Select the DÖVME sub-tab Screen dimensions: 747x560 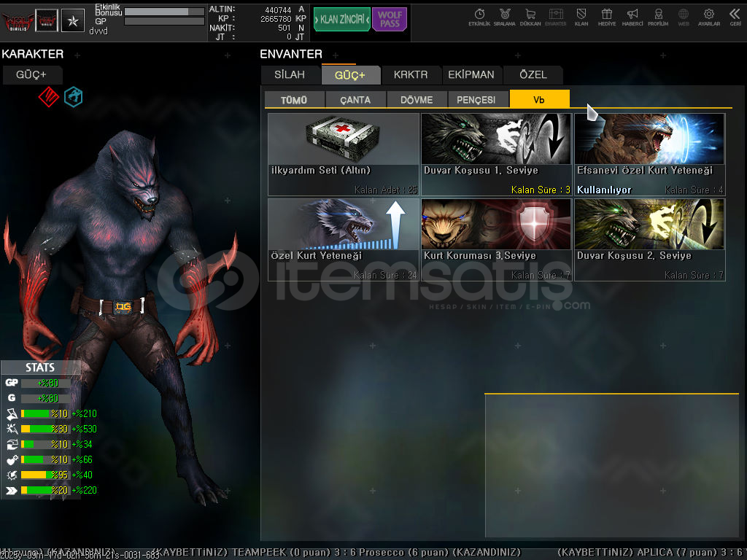[x=417, y=99]
